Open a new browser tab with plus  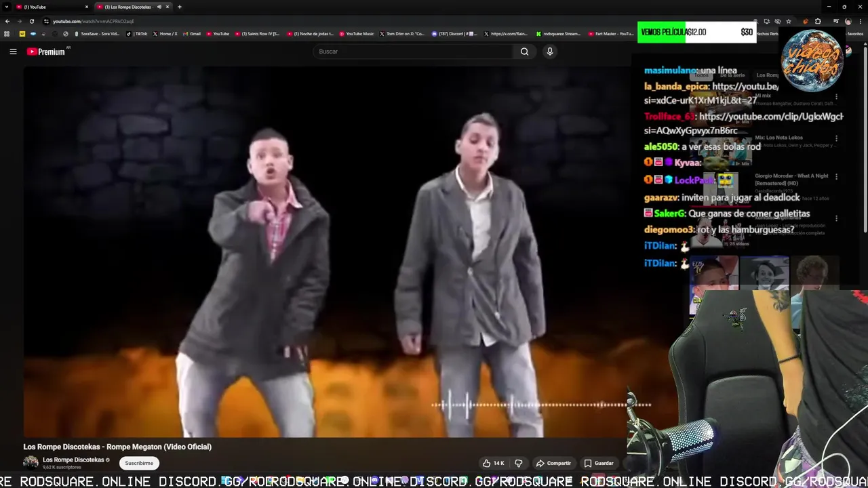(180, 7)
